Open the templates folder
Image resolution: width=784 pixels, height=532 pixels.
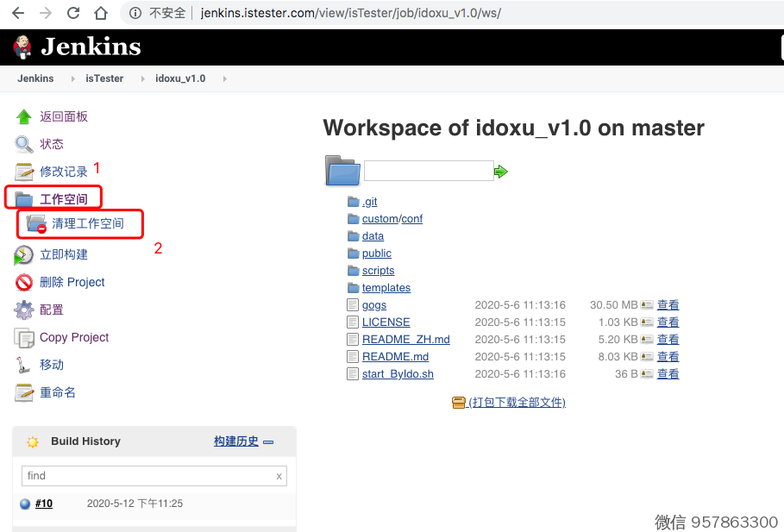coord(386,288)
